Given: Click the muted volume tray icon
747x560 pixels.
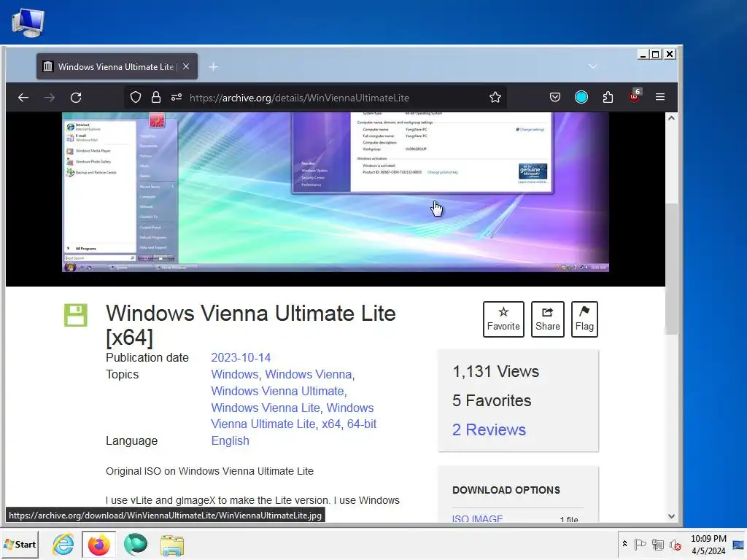Looking at the screenshot, I should 675,545.
